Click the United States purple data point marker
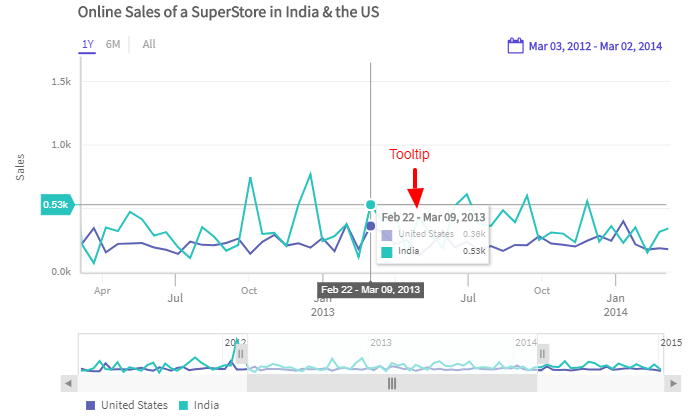Image resolution: width=700 pixels, height=420 pixels. [x=371, y=226]
